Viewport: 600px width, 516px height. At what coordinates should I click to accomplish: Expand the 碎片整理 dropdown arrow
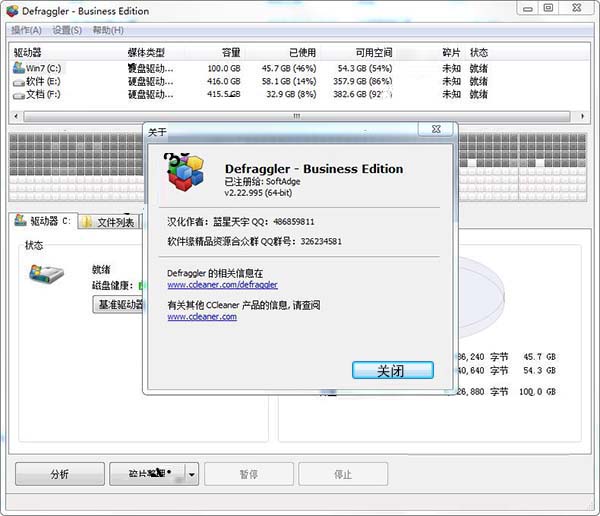point(192,474)
